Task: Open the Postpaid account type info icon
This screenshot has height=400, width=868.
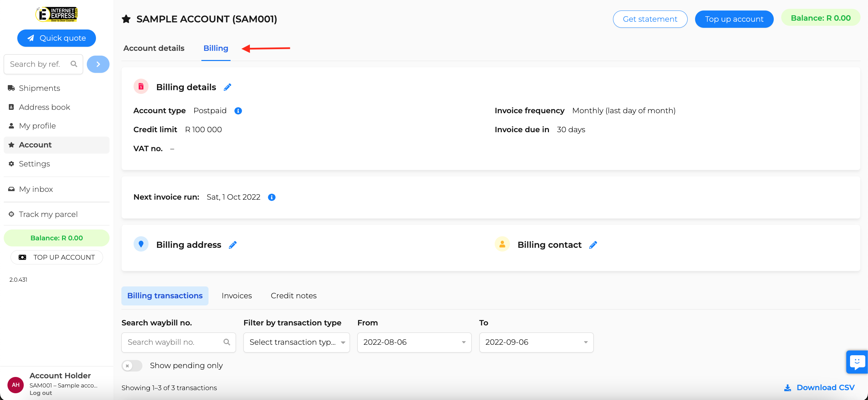Action: tap(238, 111)
